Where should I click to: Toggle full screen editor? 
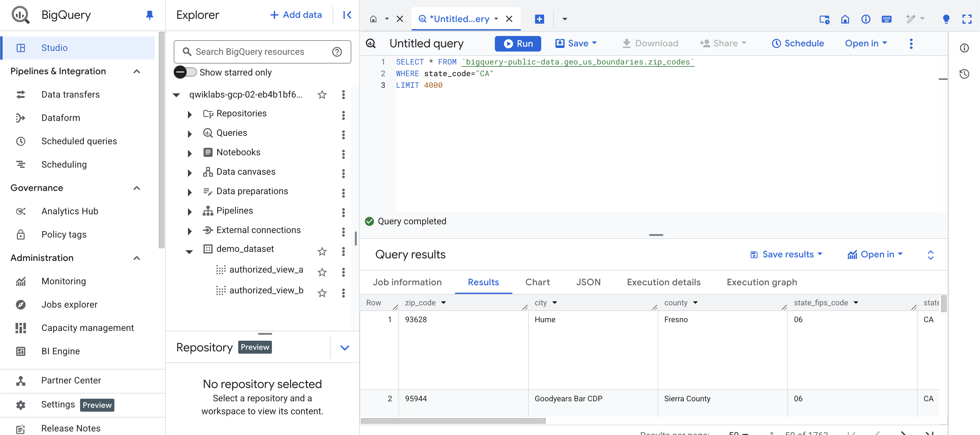(x=967, y=19)
